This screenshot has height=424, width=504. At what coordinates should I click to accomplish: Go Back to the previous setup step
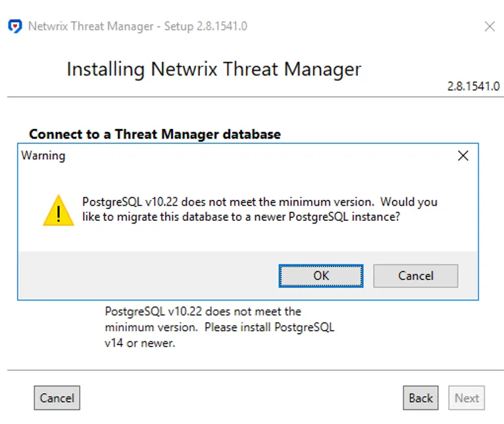click(x=420, y=398)
